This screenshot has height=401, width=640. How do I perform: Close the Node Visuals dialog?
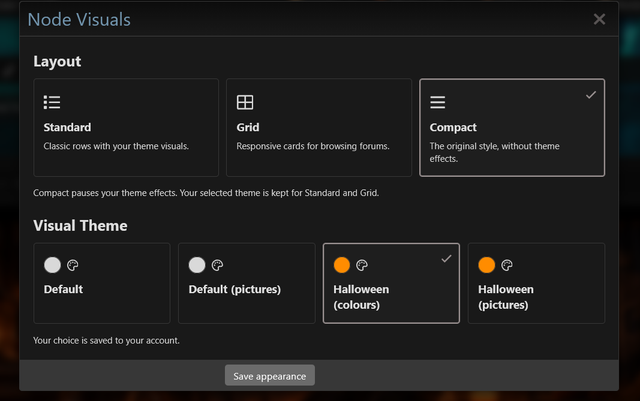point(599,19)
